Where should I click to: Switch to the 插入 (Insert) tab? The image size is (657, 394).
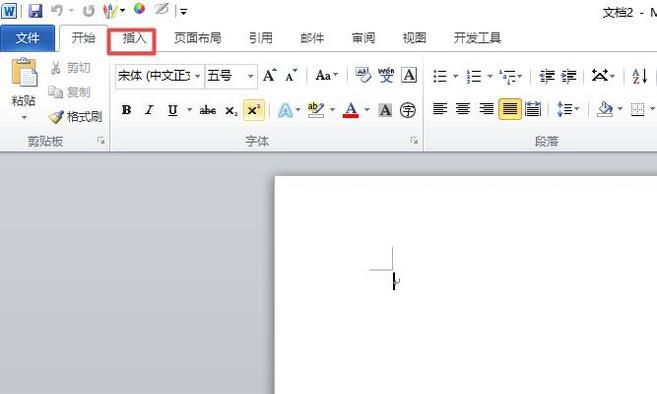tap(134, 38)
